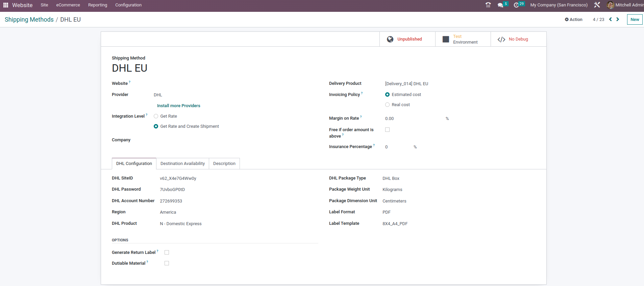Switch to Destination Availability tab

click(182, 164)
